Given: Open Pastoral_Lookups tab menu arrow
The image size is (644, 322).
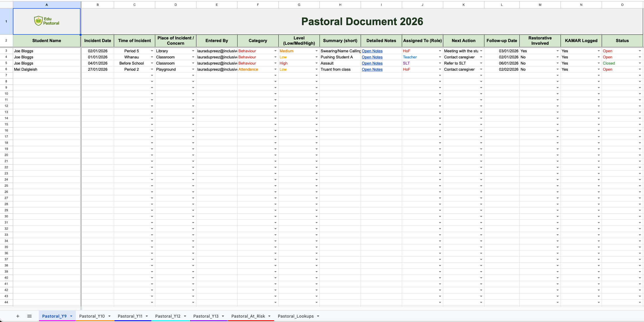Looking at the screenshot, I should point(318,316).
